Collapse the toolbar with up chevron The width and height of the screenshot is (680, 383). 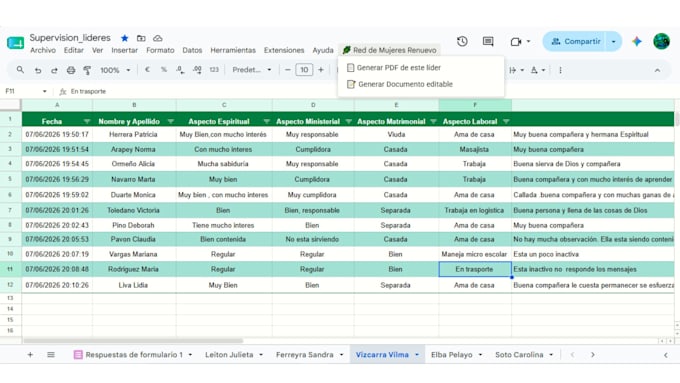pyautogui.click(x=657, y=70)
